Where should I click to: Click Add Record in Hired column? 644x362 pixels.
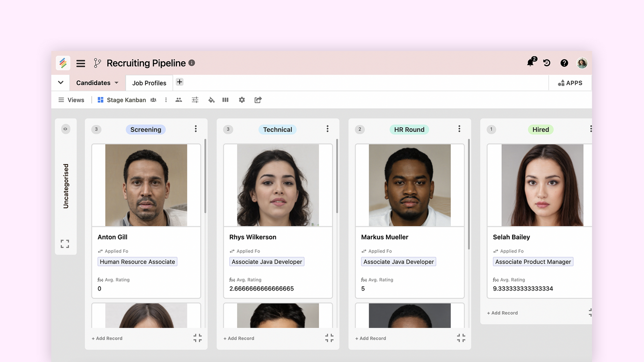click(x=502, y=313)
